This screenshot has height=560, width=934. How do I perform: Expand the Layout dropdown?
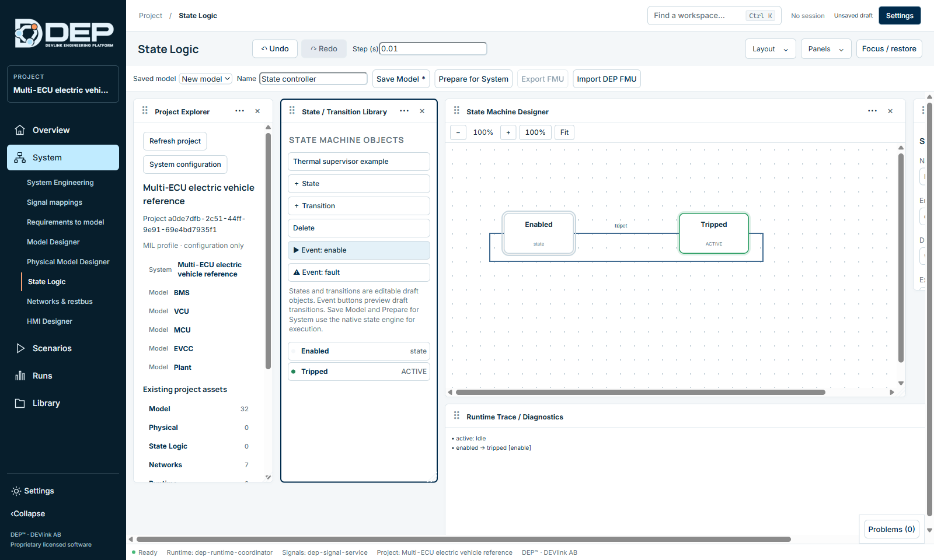point(771,49)
